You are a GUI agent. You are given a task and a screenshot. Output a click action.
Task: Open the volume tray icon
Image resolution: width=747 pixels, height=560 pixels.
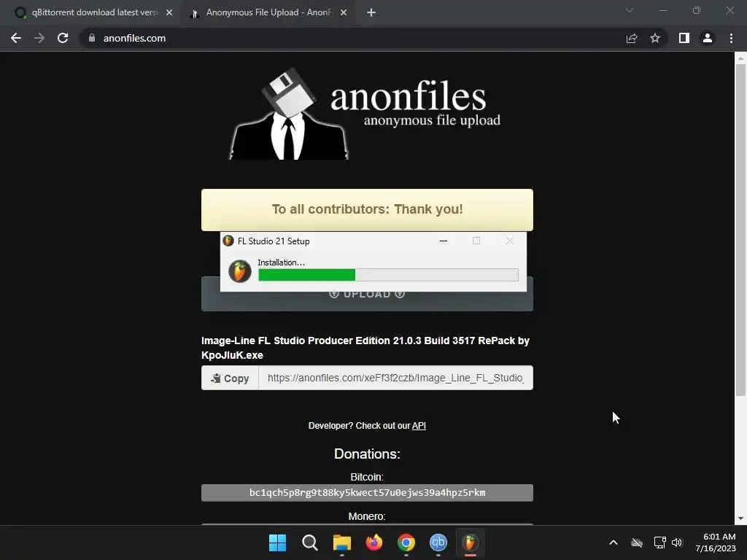pos(677,542)
